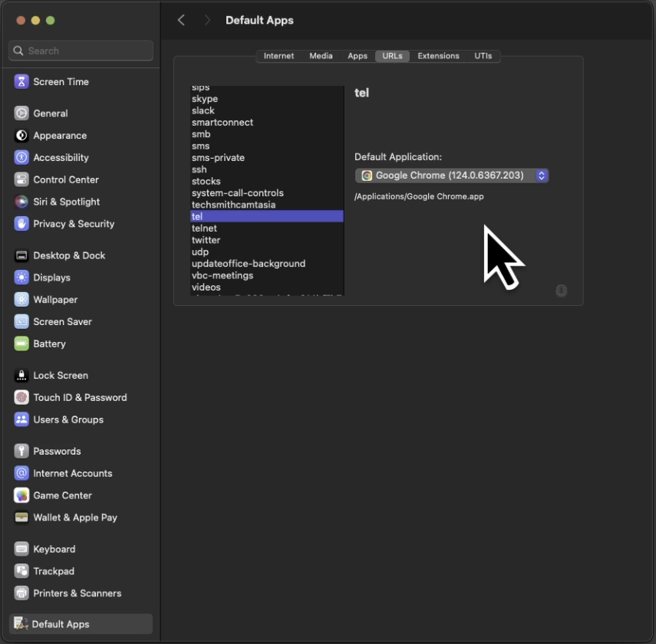Select the telnet URL scheme
This screenshot has width=656, height=644.
(267, 228)
